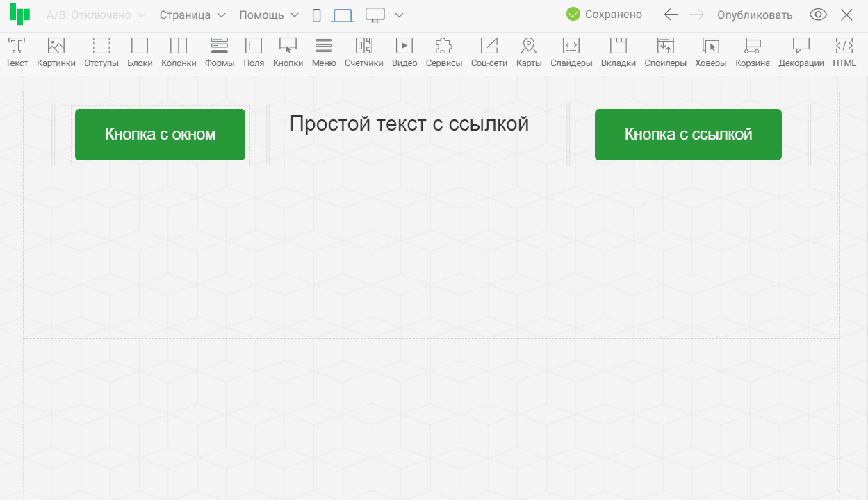Switch to laptop screen view

point(343,15)
